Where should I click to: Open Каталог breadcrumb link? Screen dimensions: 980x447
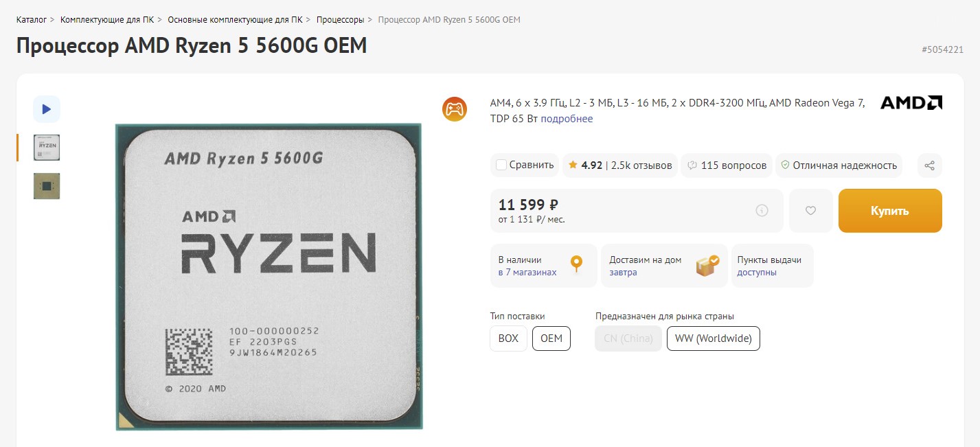(x=32, y=20)
